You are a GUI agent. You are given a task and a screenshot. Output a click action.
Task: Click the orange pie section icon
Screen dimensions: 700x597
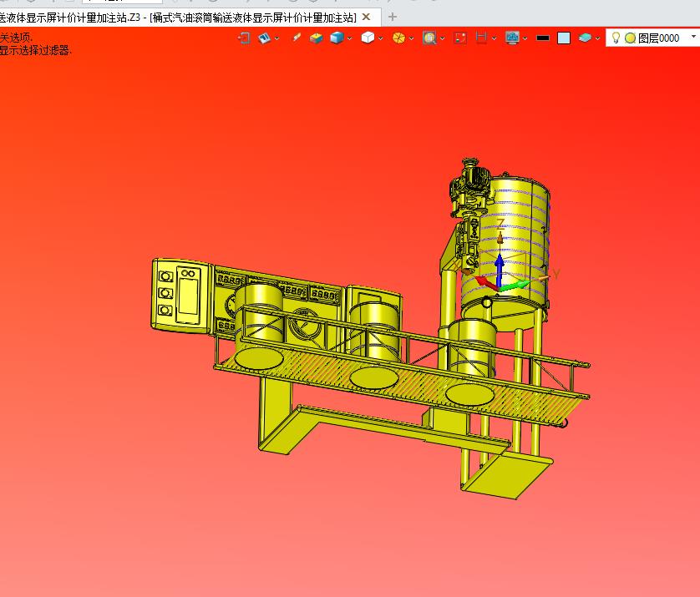tap(398, 38)
